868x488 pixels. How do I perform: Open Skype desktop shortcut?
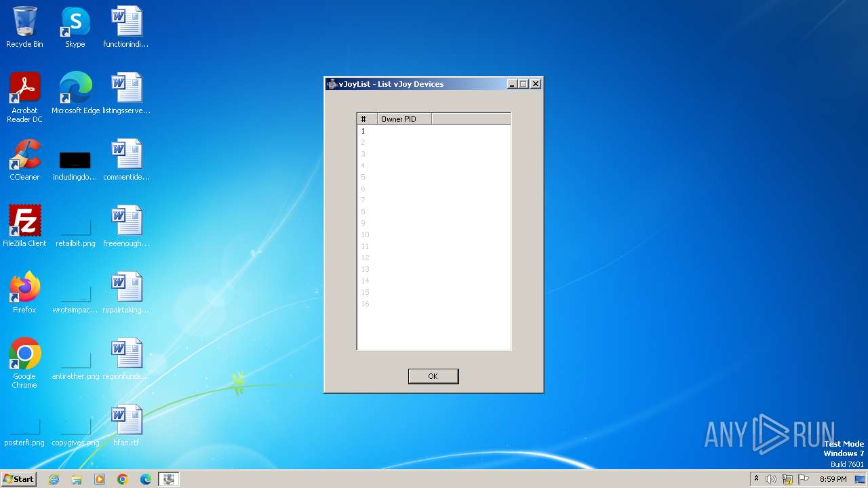[x=75, y=27]
